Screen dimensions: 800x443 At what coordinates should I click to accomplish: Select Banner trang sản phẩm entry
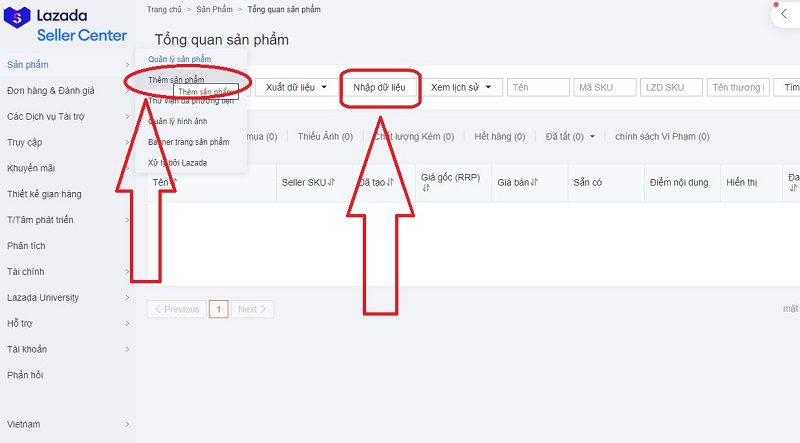pos(188,142)
